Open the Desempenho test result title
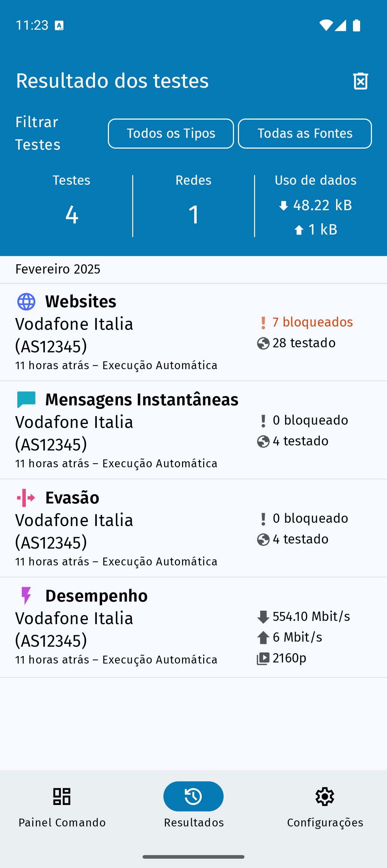Image resolution: width=387 pixels, height=868 pixels. pyautogui.click(x=96, y=596)
